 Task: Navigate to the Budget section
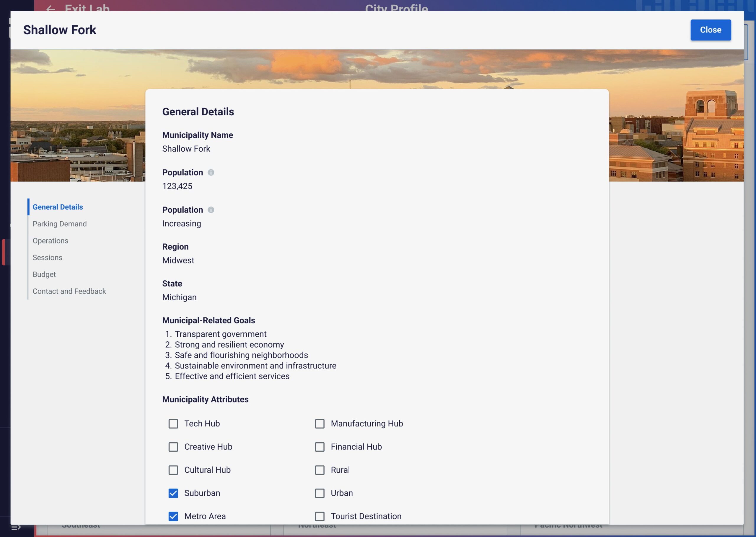tap(44, 274)
